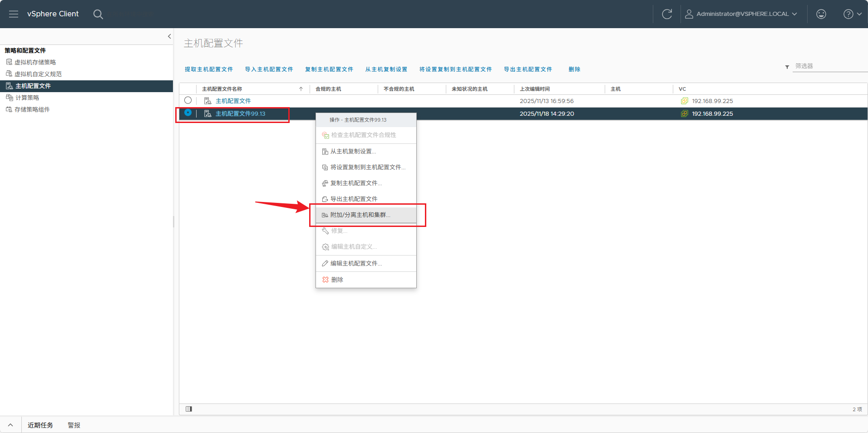The image size is (868, 433).
Task: Select 主机配置文件 in the sidebar
Action: click(x=86, y=86)
